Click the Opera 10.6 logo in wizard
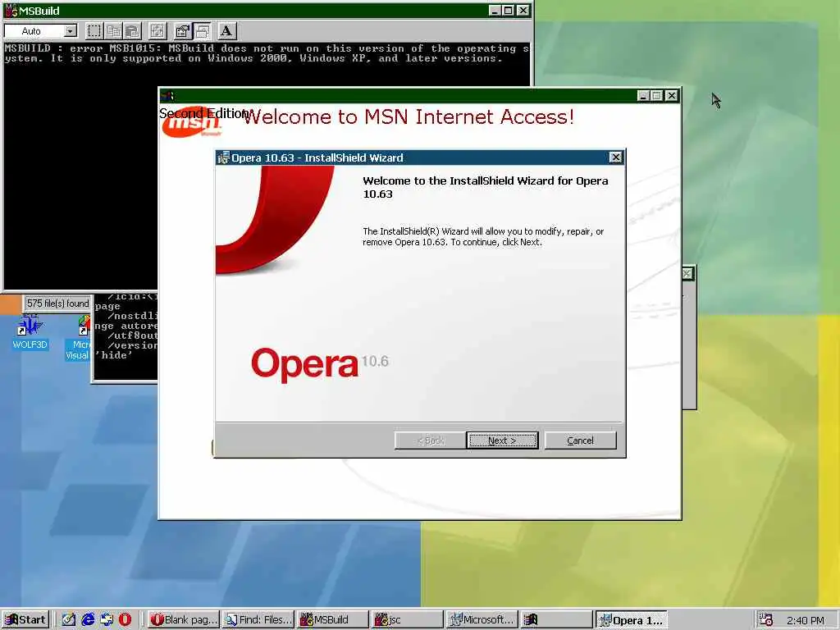Viewport: 840px width, 630px height. pyautogui.click(x=320, y=363)
